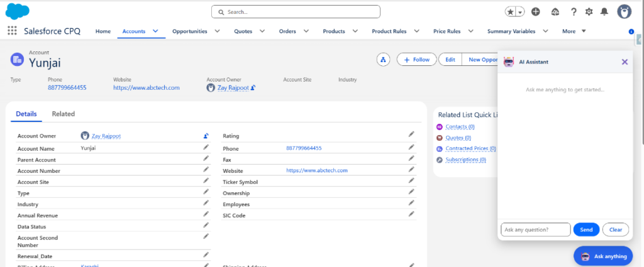
Task: Click the Edit button
Action: point(450,60)
